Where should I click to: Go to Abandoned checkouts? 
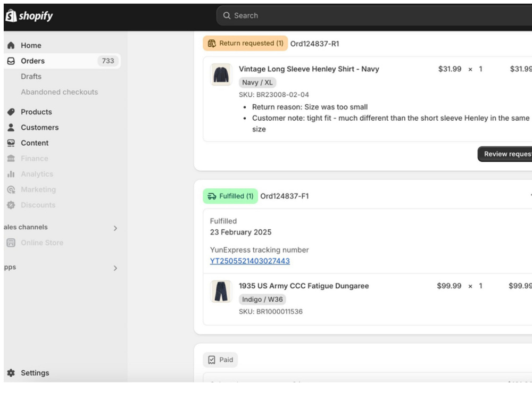pyautogui.click(x=60, y=92)
